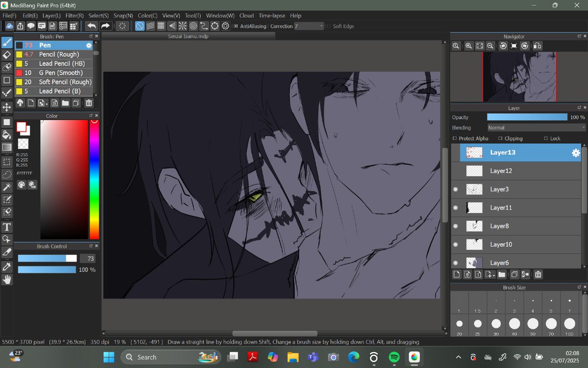Select the Text tool
The height and width of the screenshot is (368, 588).
point(7,227)
